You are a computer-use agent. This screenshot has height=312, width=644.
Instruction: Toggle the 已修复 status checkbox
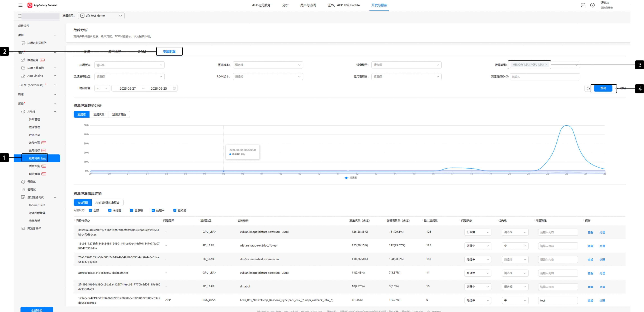click(x=175, y=210)
